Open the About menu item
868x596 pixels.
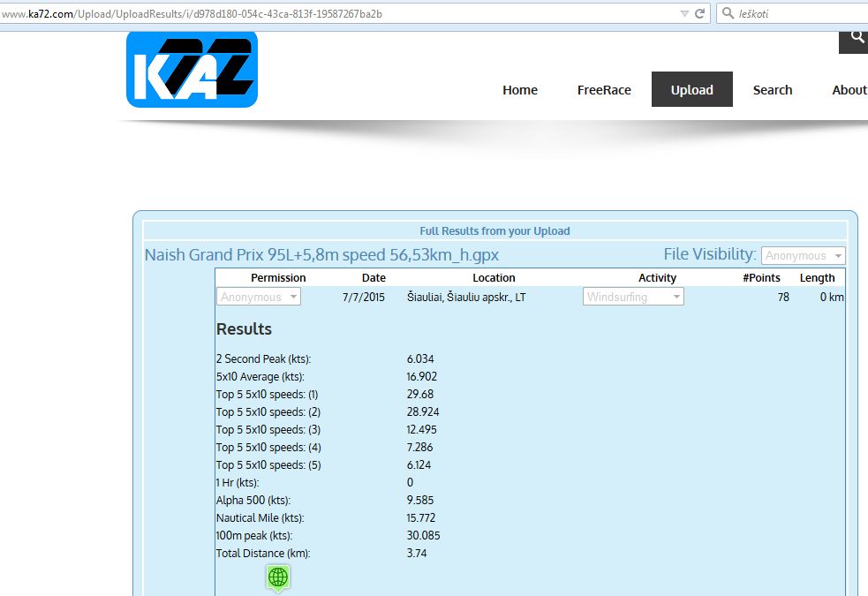coord(849,90)
